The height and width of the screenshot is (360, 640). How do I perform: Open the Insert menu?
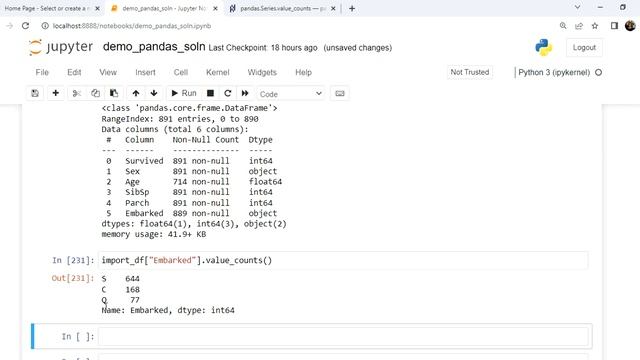pyautogui.click(x=145, y=72)
